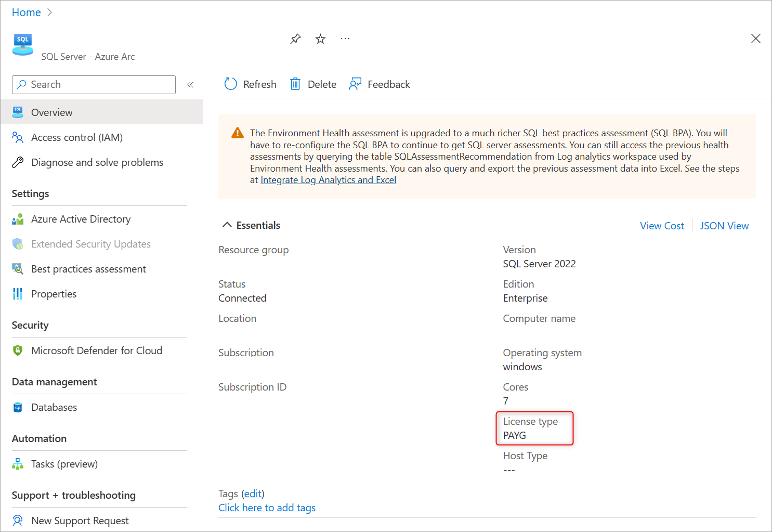Screen dimensions: 772x532
Task: Open Databases under Data management
Action: coord(54,407)
